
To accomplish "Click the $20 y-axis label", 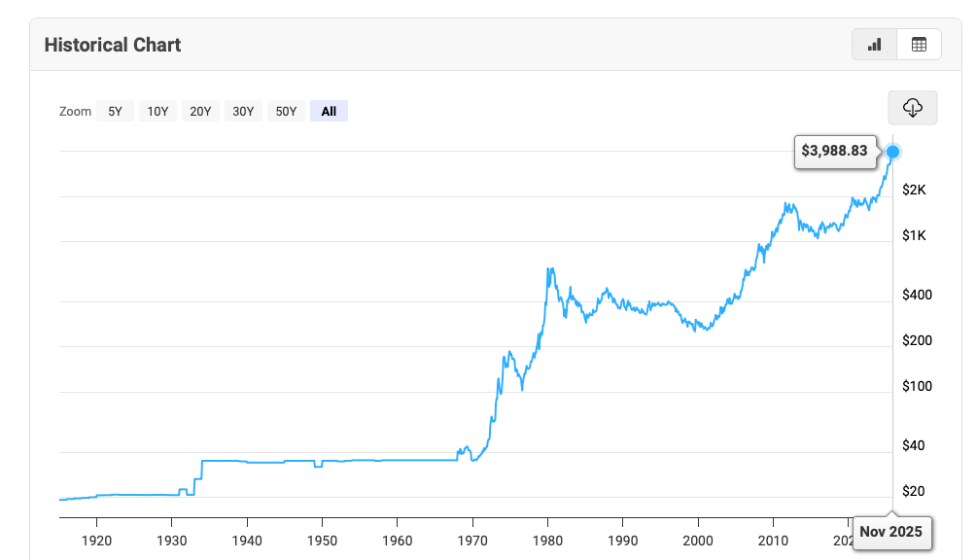I will [x=912, y=491].
